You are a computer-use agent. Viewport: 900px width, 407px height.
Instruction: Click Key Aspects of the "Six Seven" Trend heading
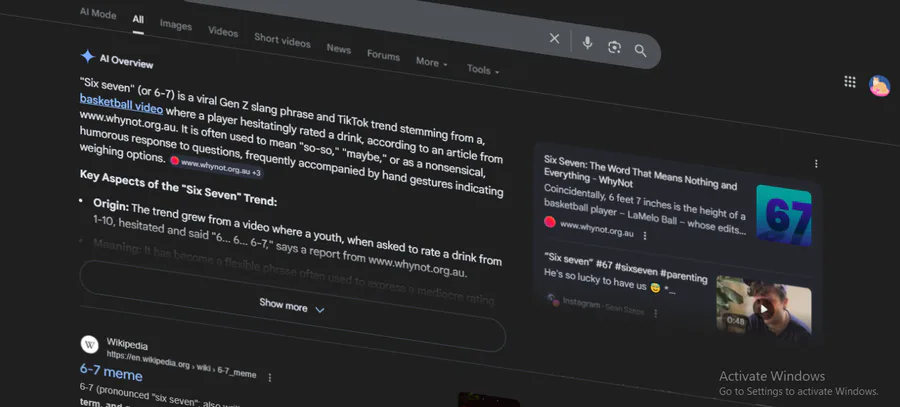click(x=179, y=188)
